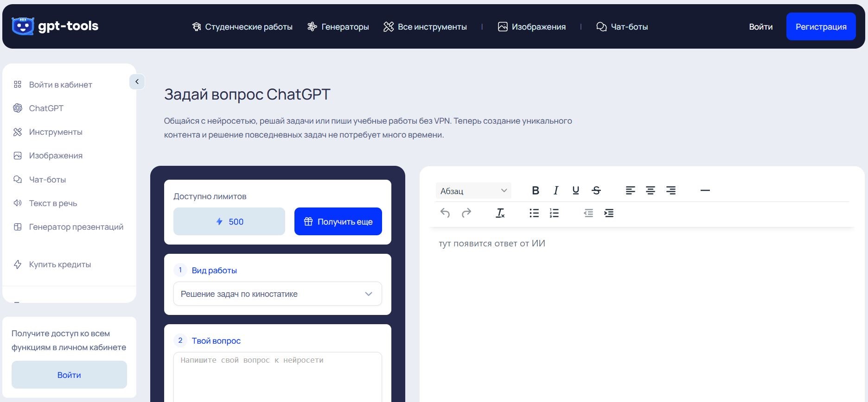Open Генератор презентаций in the sidebar

76,227
